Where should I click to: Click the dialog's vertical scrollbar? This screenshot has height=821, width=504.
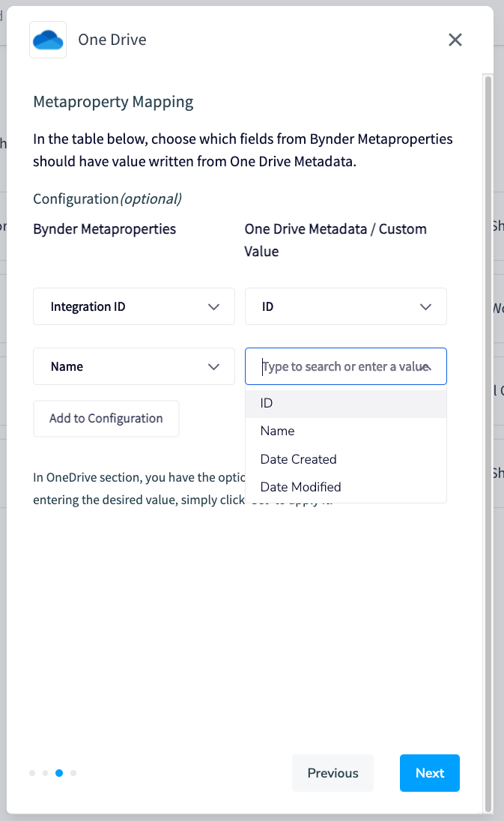pos(488,443)
